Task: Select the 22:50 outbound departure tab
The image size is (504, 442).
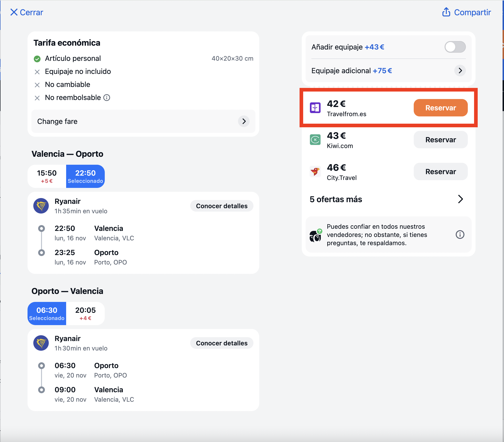Action: (x=85, y=176)
